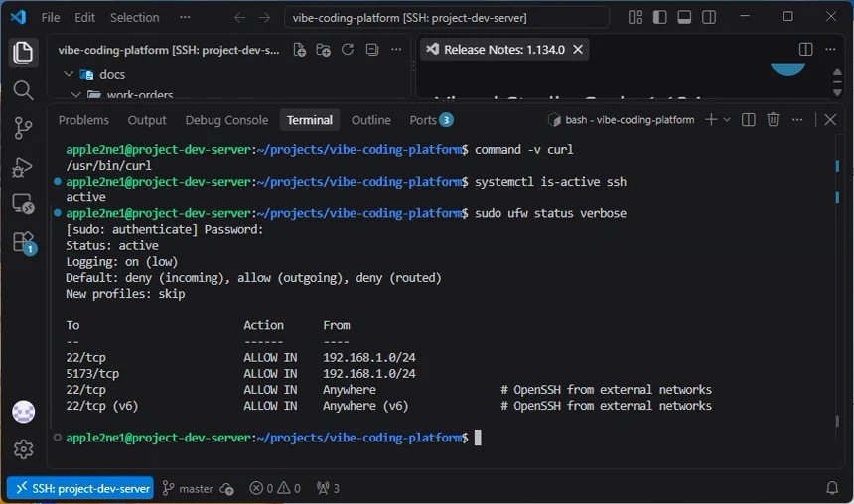Open Source Control view in activity bar
This screenshot has height=504, width=854.
point(23,128)
